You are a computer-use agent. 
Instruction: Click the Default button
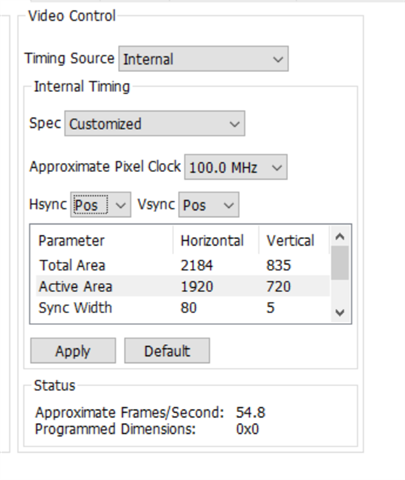click(167, 351)
